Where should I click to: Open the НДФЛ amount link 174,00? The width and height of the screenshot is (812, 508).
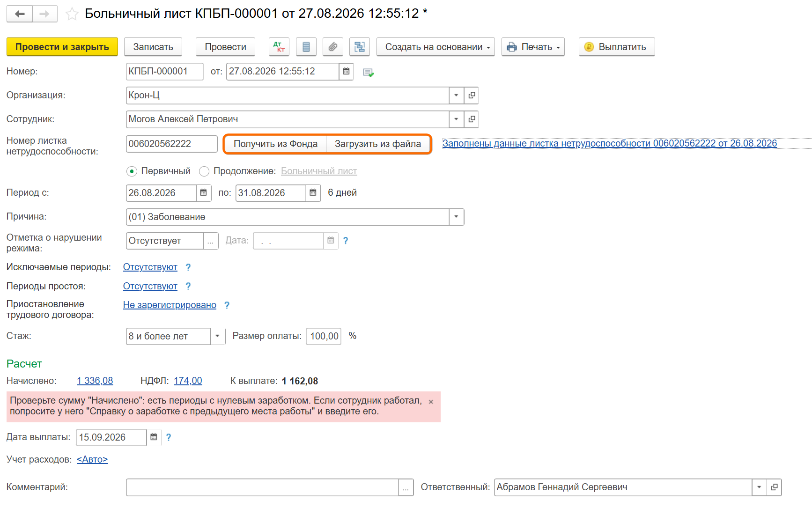188,381
